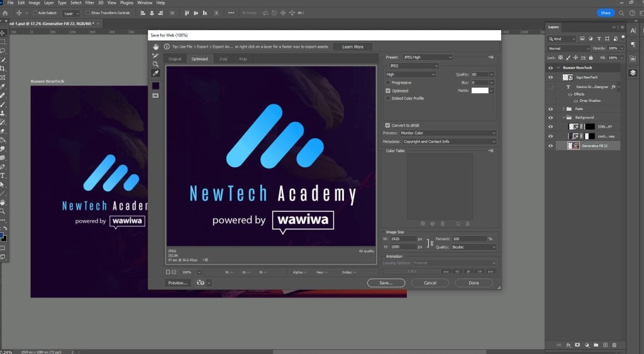
Task: Open the Image menu
Action: tap(34, 3)
